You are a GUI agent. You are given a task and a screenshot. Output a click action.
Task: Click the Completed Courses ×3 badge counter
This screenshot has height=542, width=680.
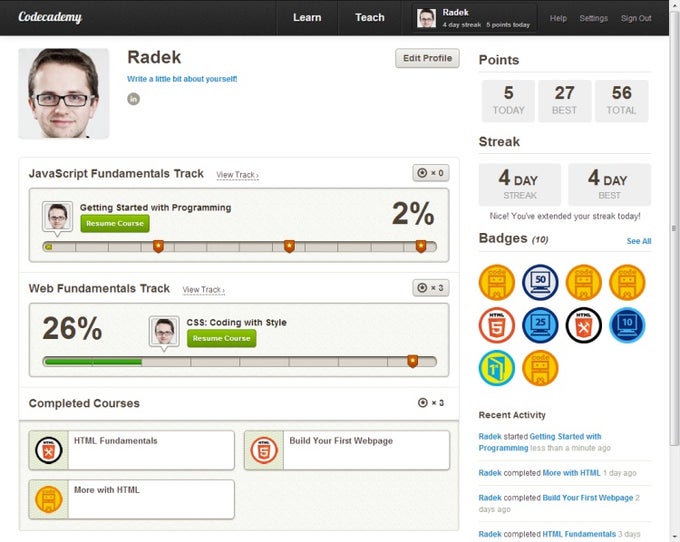(431, 403)
